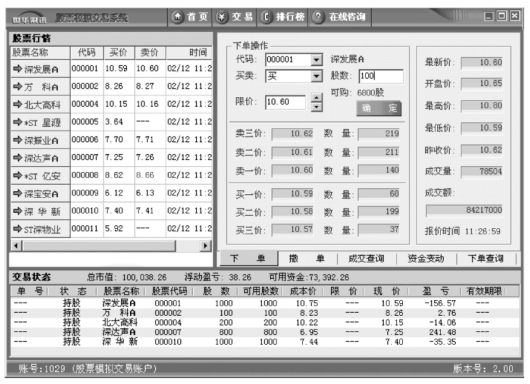Open the 资金变动 tab
Viewport: 530px width, 384px height.
click(x=426, y=259)
